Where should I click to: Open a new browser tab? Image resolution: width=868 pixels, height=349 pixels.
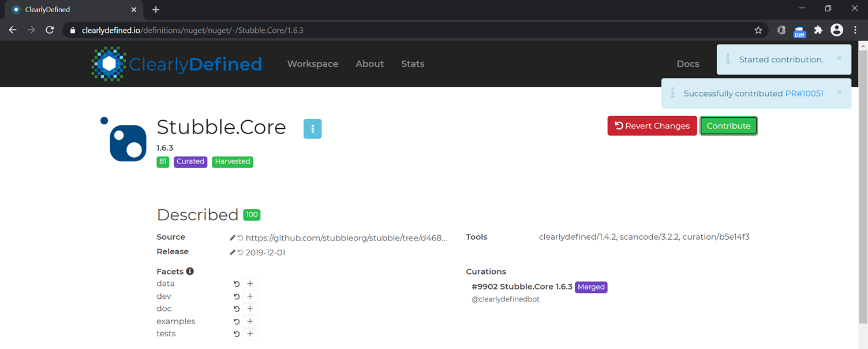tap(156, 10)
